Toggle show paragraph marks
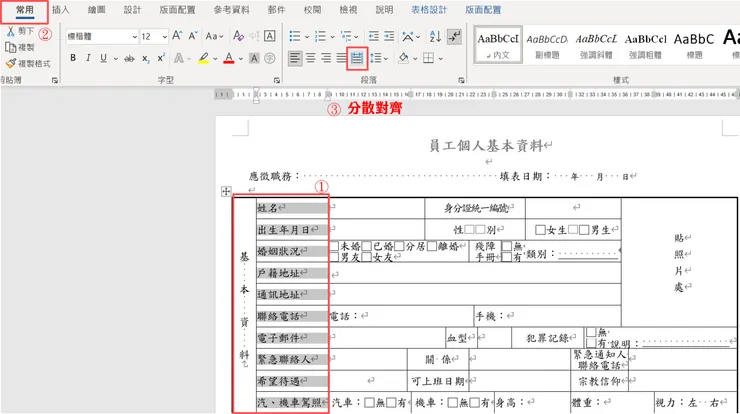Image resolution: width=740 pixels, height=414 pixels. coord(454,36)
